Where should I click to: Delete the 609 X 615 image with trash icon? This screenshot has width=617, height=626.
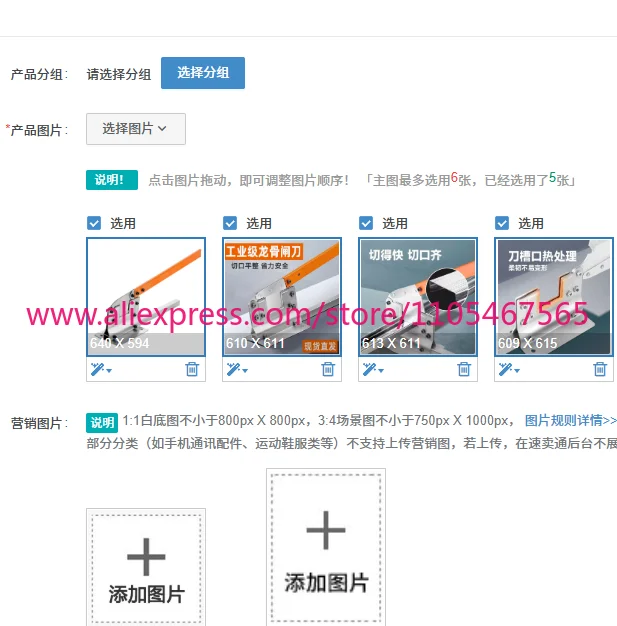click(600, 369)
